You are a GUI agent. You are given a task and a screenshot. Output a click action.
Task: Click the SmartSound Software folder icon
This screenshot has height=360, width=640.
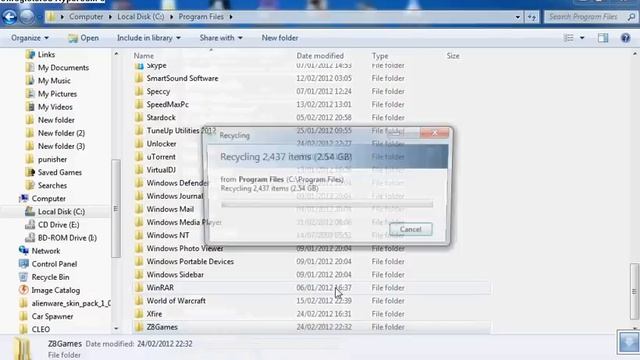[139, 78]
